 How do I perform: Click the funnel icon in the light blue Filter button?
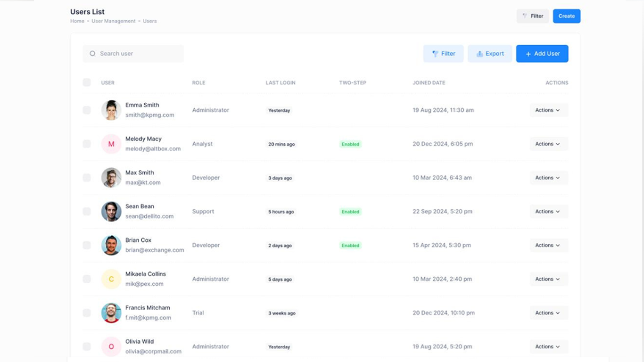pos(435,54)
